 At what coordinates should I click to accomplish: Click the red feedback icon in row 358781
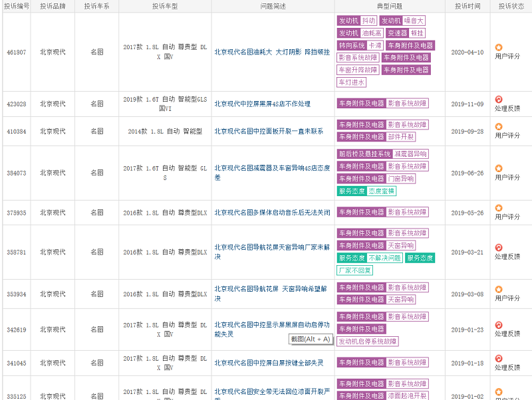tap(499, 248)
